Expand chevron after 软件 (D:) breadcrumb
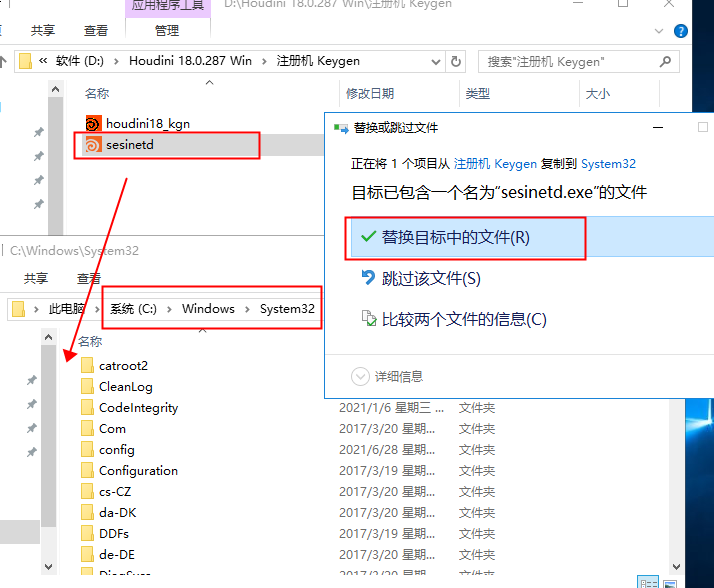714x588 pixels. pos(116,61)
